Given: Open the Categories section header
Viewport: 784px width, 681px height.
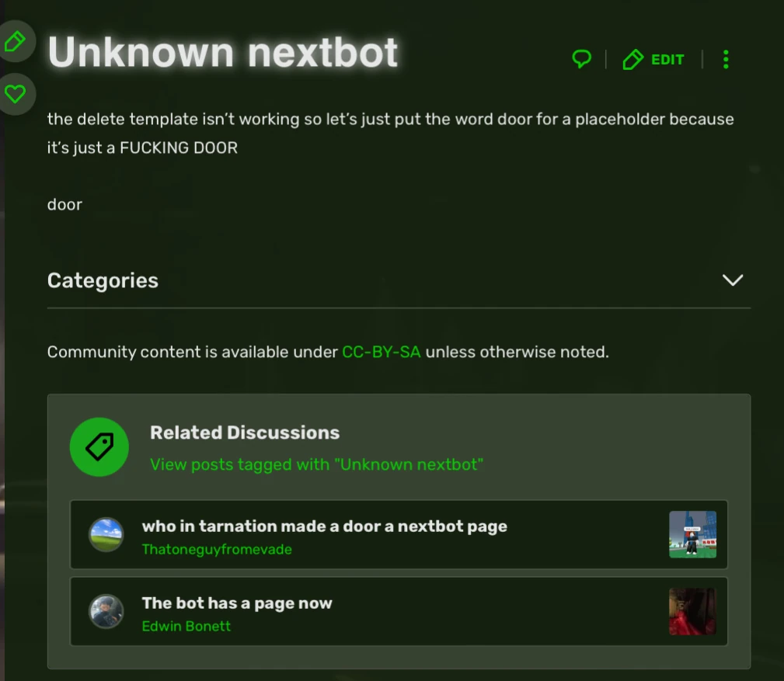Looking at the screenshot, I should point(103,281).
